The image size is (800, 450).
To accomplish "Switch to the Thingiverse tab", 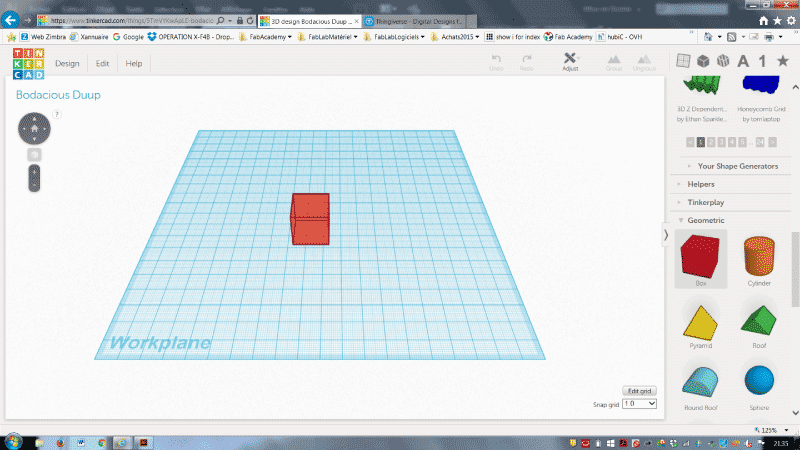I will tap(419, 21).
